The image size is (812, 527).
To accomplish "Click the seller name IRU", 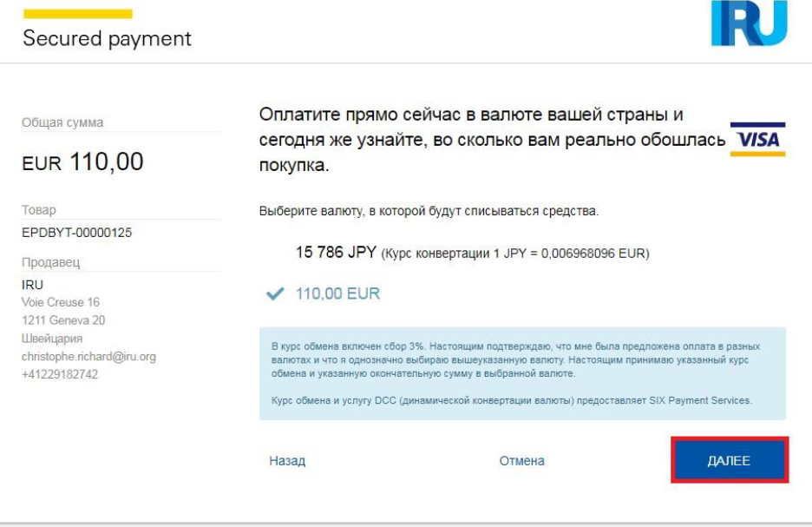I will point(32,285).
